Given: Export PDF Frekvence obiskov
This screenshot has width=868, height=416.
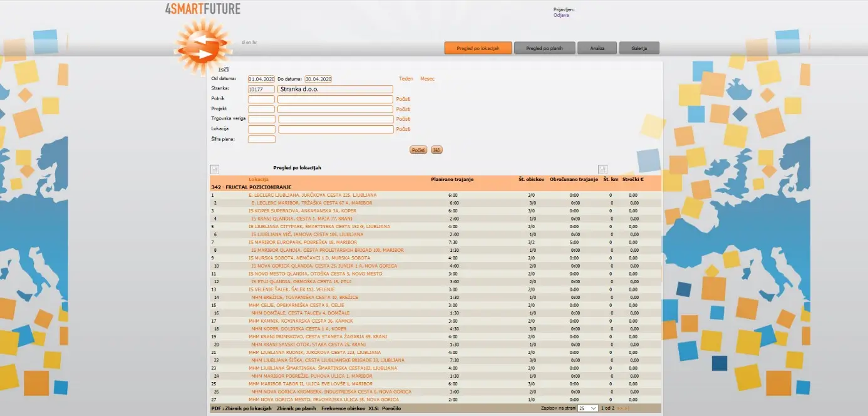Looking at the screenshot, I should coord(343,408).
